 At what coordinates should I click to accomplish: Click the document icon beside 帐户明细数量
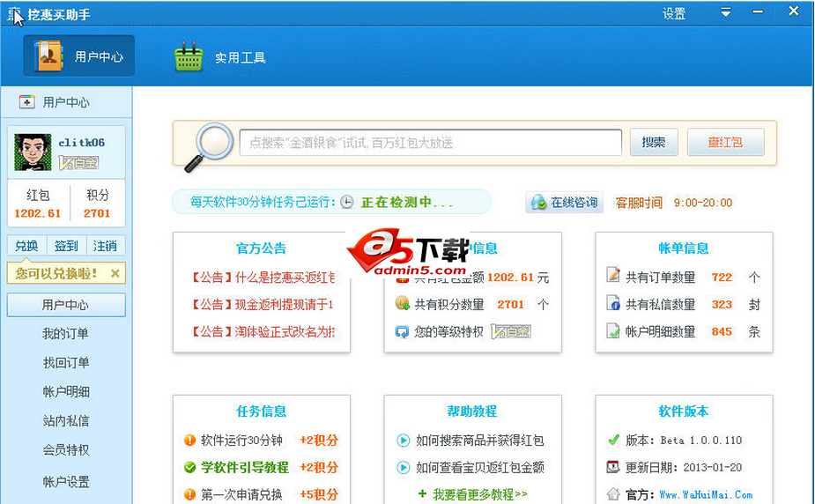point(613,330)
